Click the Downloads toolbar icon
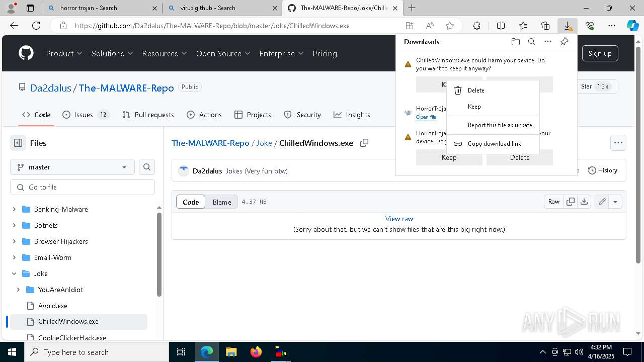 point(567,26)
